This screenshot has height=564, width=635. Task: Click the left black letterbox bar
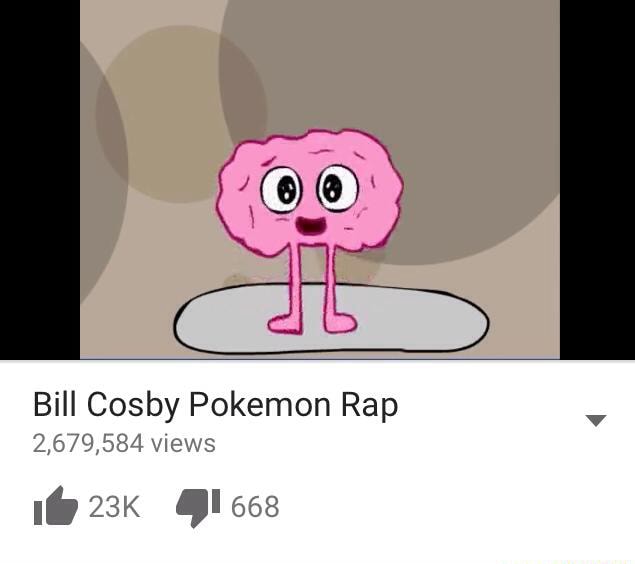pos(40,179)
